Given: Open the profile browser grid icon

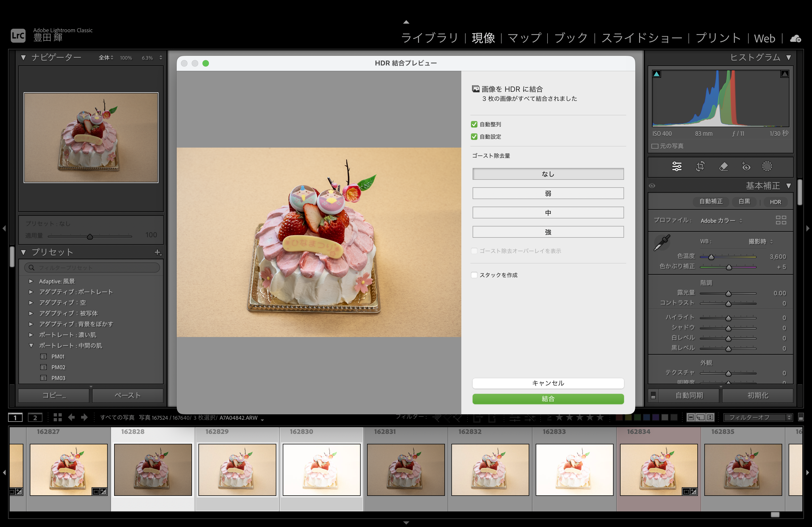Looking at the screenshot, I should pos(781,220).
